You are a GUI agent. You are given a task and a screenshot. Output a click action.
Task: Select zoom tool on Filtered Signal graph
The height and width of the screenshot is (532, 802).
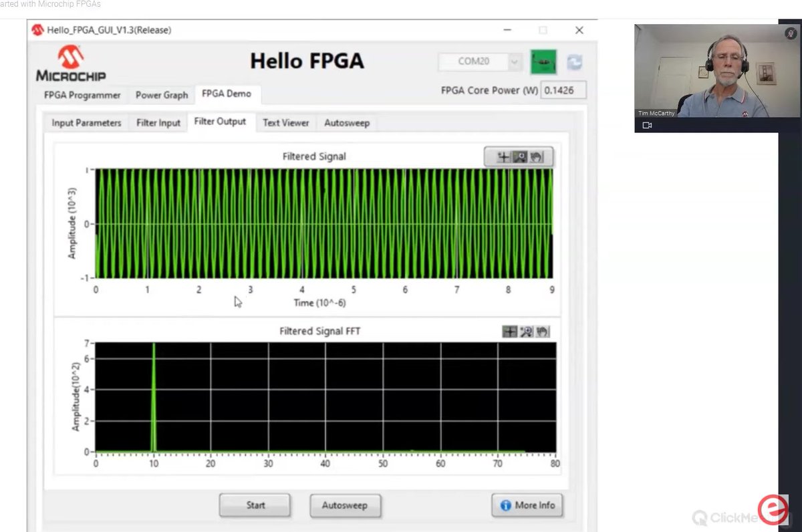pyautogui.click(x=520, y=157)
